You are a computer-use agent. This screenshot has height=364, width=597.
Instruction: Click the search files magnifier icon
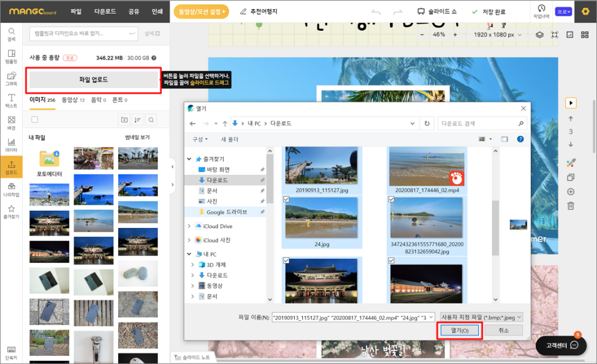151,120
